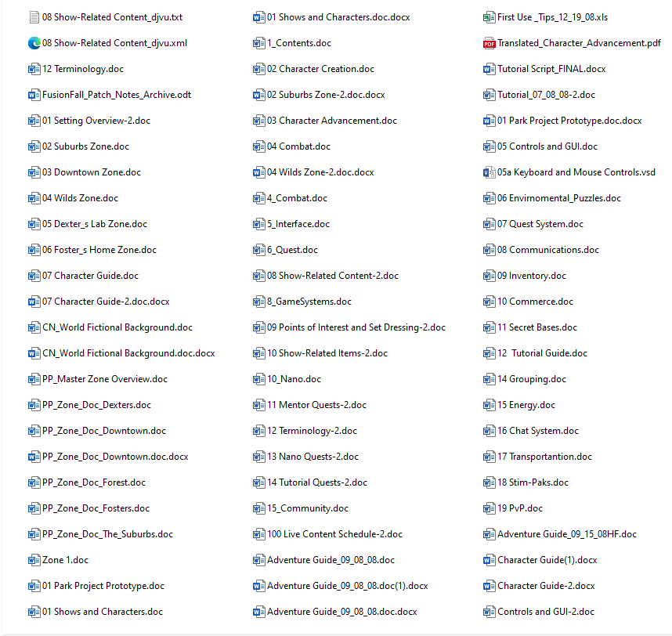Select file 06 Envirnomental_Puzzles.doc
The height and width of the screenshot is (636, 672).
[552, 198]
